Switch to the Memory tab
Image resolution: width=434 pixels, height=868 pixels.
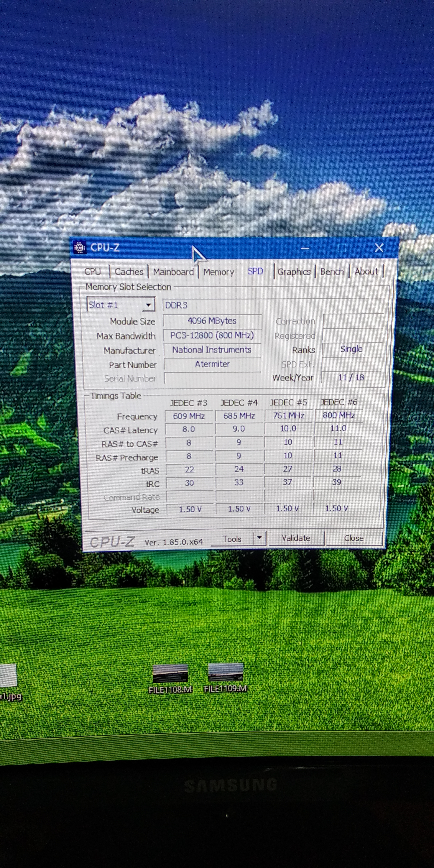[x=218, y=272]
